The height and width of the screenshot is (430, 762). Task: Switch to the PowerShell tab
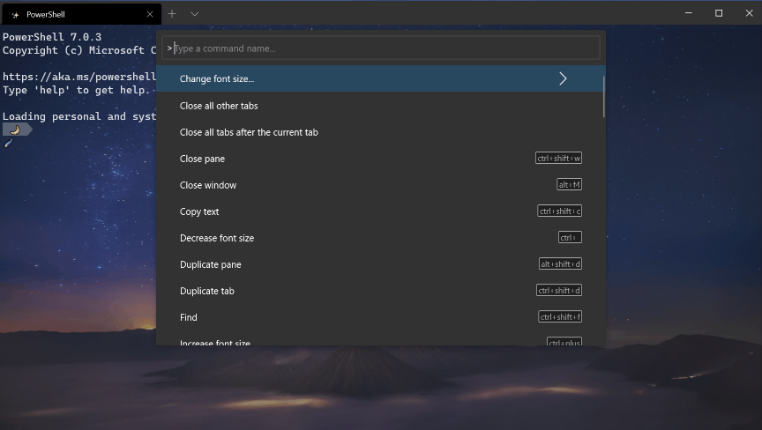click(75, 14)
